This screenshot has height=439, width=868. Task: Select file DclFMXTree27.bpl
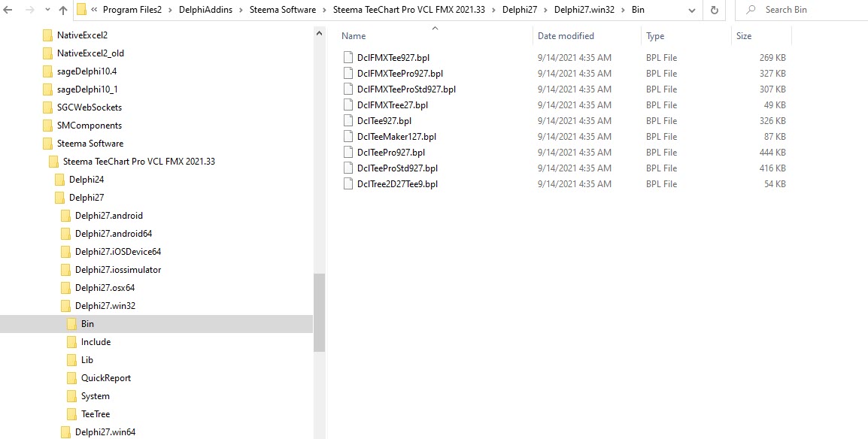pyautogui.click(x=393, y=105)
